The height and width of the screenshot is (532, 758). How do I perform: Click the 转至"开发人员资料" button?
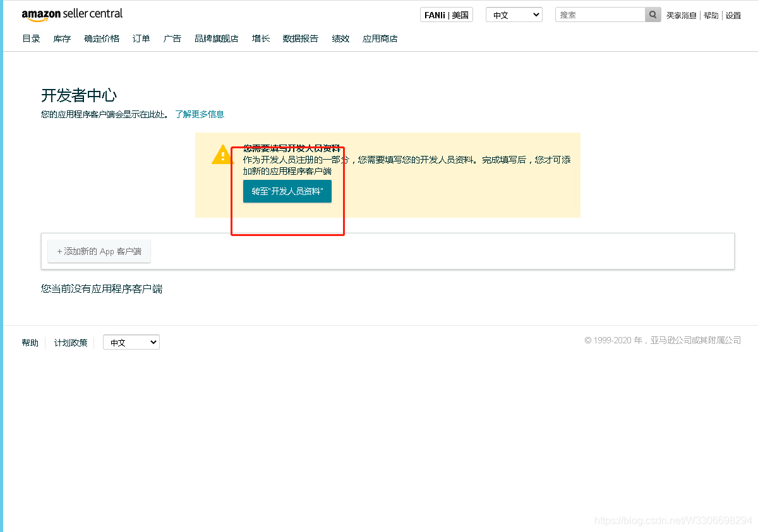point(287,191)
